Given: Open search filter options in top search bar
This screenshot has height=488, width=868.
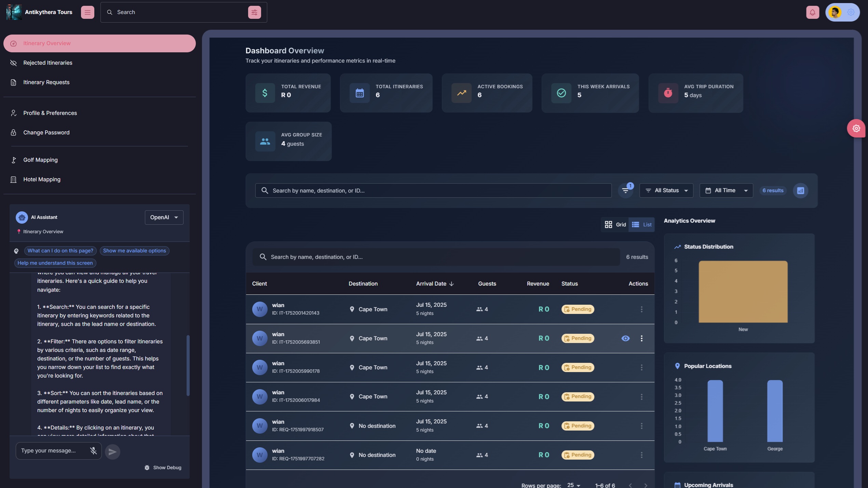Looking at the screenshot, I should coord(254,12).
